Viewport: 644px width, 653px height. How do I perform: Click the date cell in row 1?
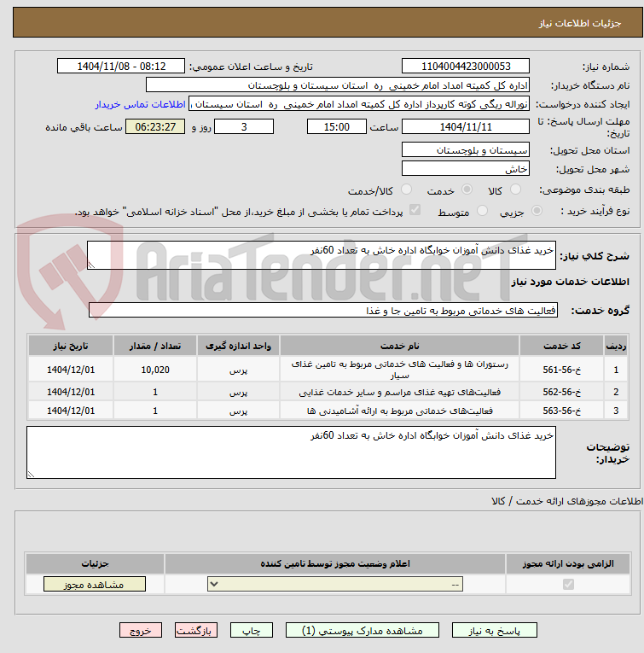pos(71,370)
